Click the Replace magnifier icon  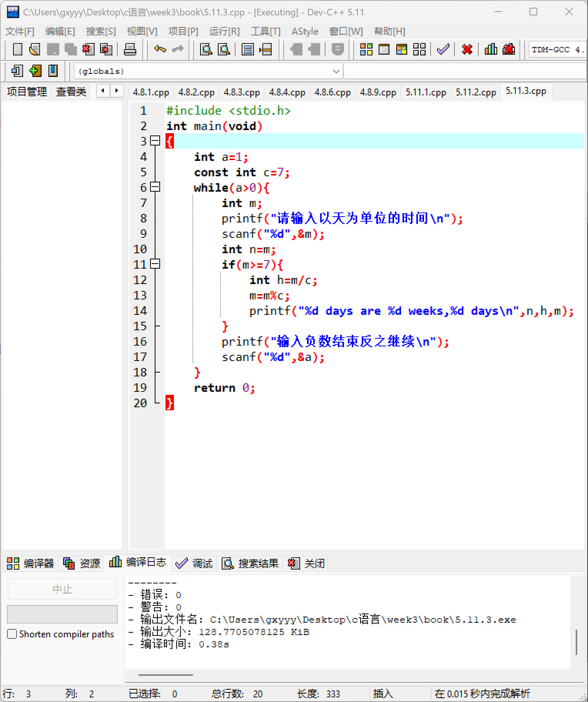click(x=224, y=49)
